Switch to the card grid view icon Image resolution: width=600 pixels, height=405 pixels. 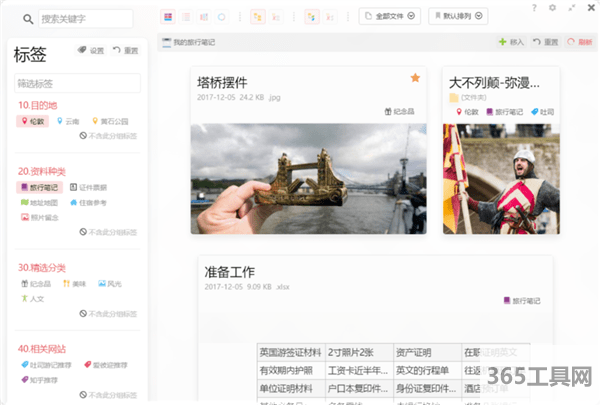click(x=167, y=17)
